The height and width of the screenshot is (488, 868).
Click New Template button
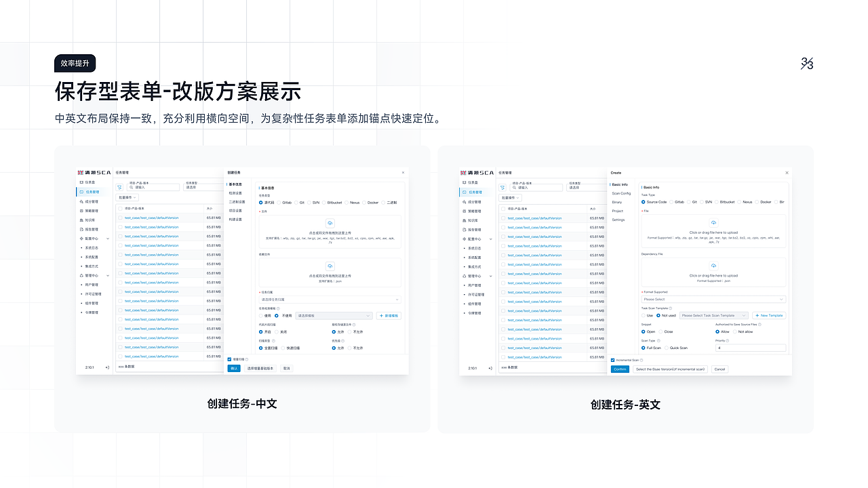[769, 316]
